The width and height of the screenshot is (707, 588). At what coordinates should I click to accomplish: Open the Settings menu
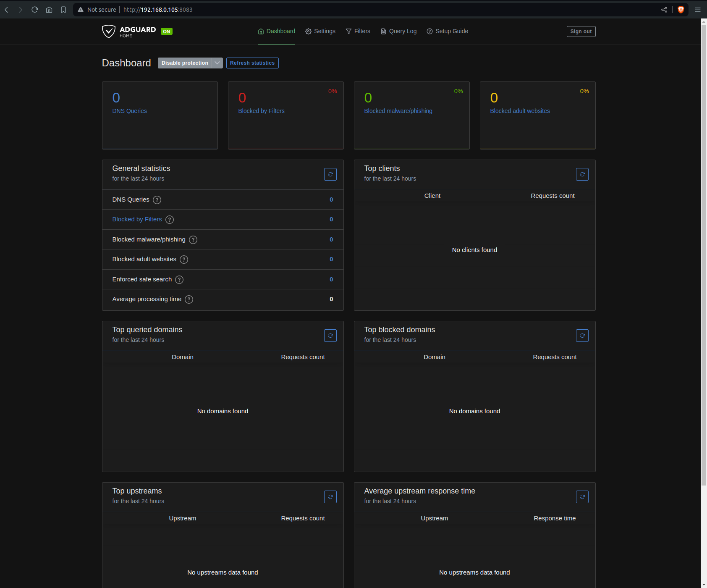pyautogui.click(x=320, y=31)
